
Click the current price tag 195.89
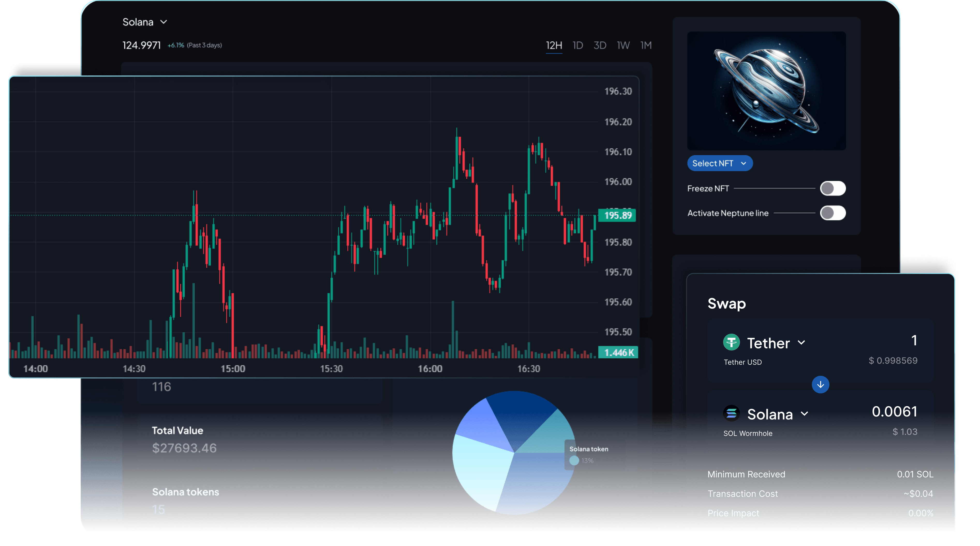click(x=617, y=215)
